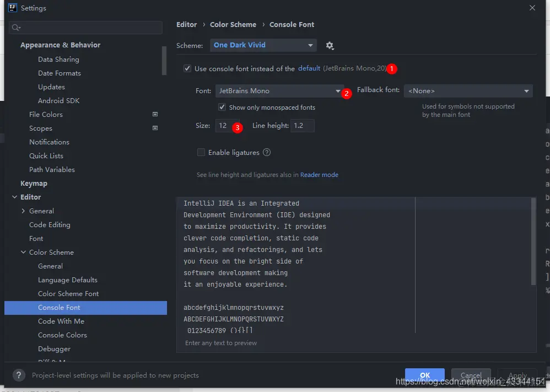Click the Line height input field

tap(303, 126)
